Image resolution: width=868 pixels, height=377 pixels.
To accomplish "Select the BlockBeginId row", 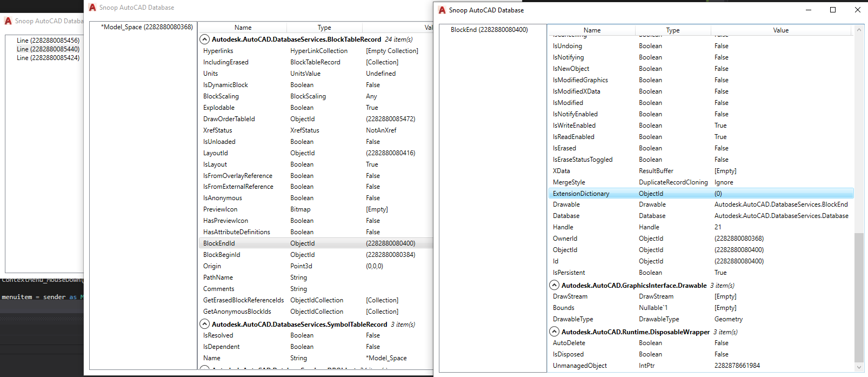I will pos(316,255).
